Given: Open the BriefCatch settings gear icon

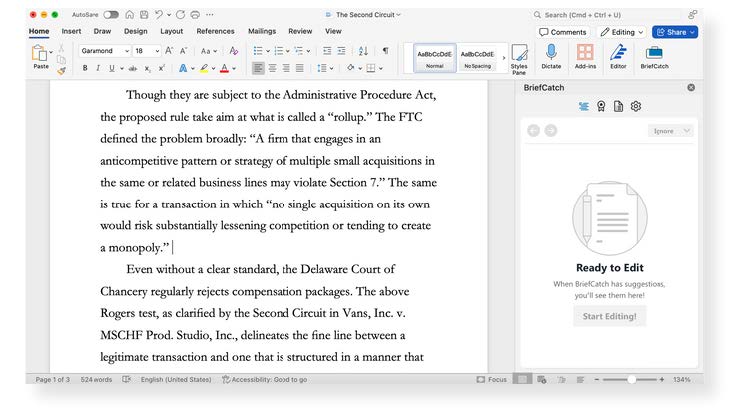Looking at the screenshot, I should tap(636, 107).
